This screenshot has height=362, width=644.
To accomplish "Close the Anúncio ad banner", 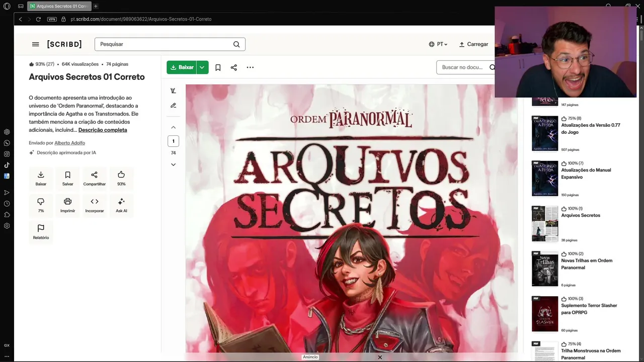I will pyautogui.click(x=380, y=357).
